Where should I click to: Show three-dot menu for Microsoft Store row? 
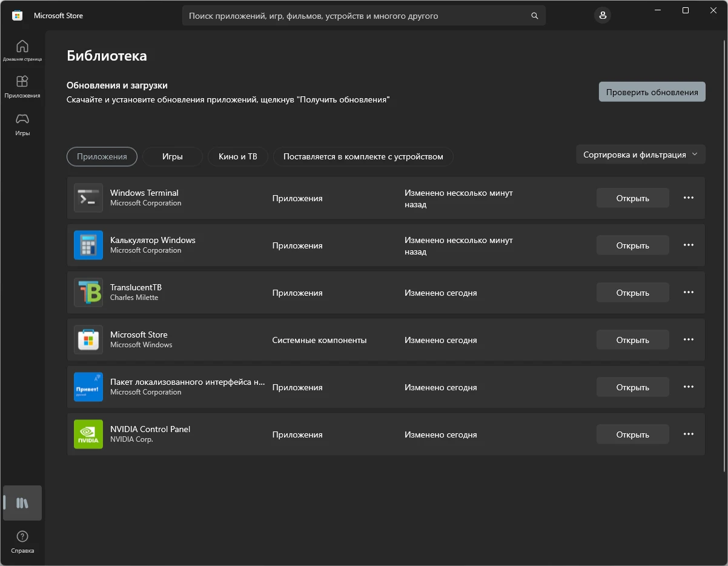tap(688, 339)
